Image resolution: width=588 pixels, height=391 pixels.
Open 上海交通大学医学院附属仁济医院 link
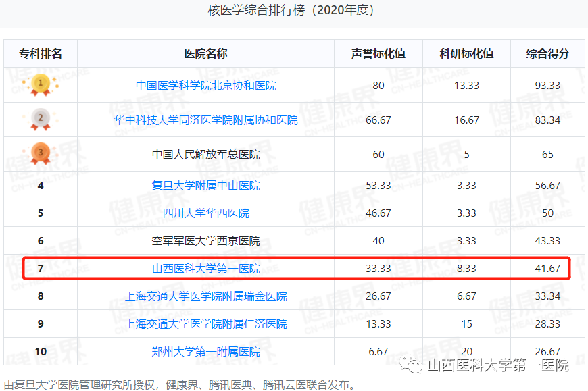206,324
